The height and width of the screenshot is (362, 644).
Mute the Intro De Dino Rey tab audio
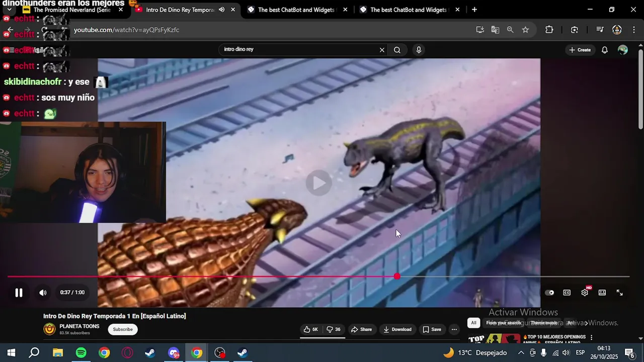(221, 10)
